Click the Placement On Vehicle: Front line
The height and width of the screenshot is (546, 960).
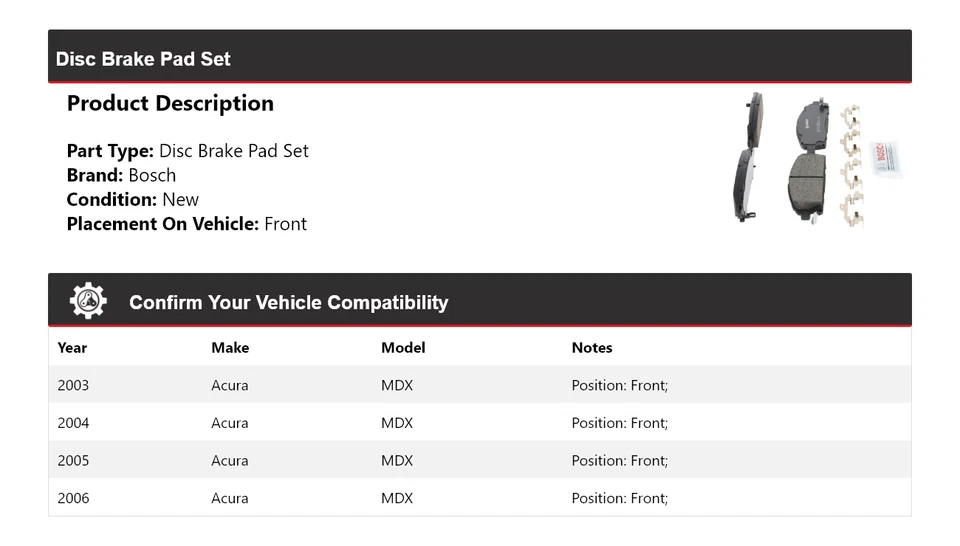tap(187, 224)
